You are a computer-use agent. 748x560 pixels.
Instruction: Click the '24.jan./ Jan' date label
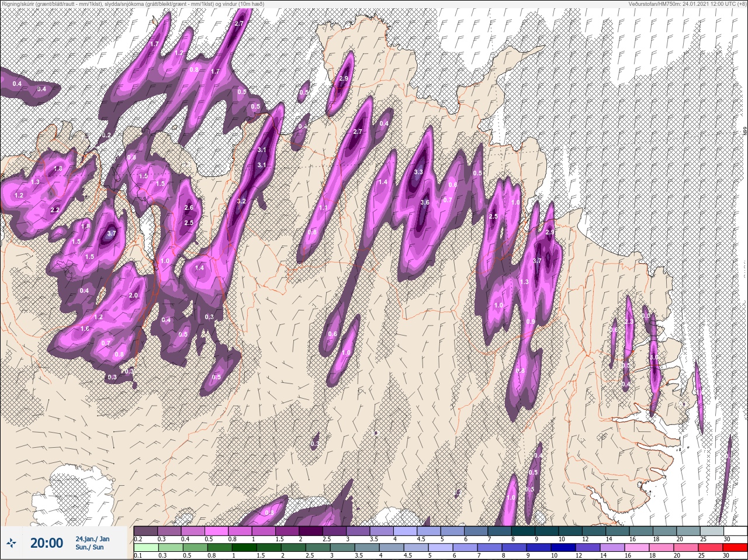(x=92, y=538)
